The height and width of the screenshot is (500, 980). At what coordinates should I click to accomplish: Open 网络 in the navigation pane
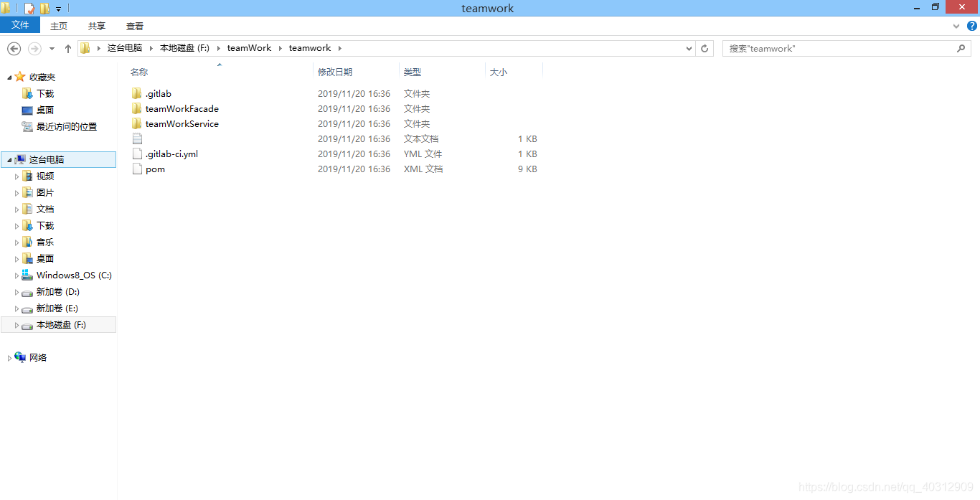(x=38, y=358)
